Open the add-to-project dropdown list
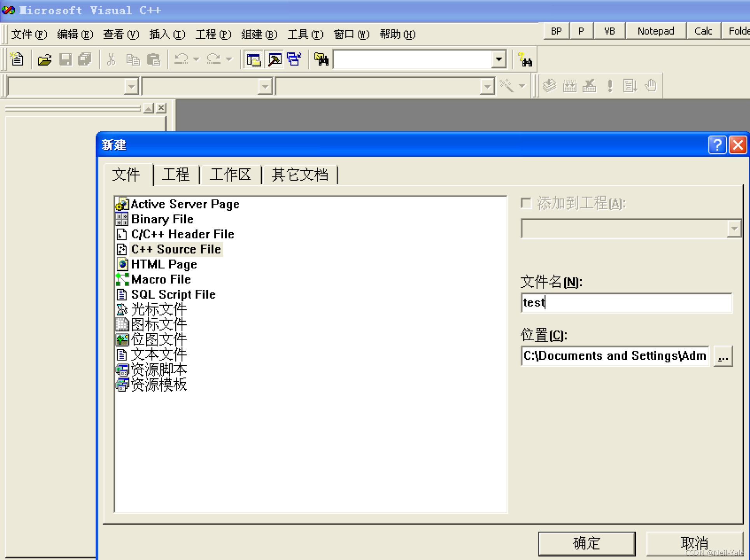The width and height of the screenshot is (750, 560). pyautogui.click(x=734, y=229)
